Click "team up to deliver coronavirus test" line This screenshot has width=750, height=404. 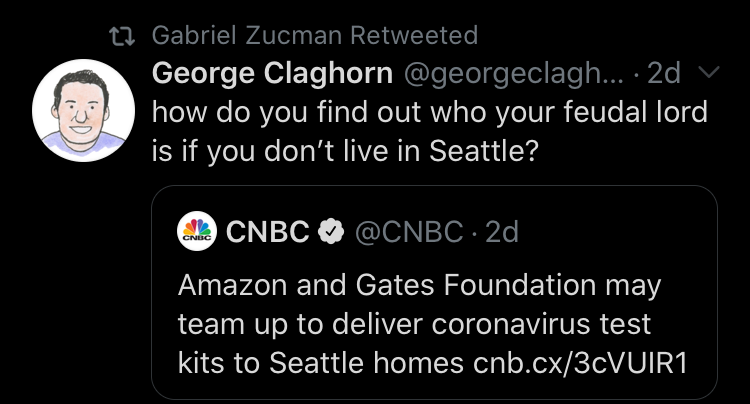[x=414, y=324]
